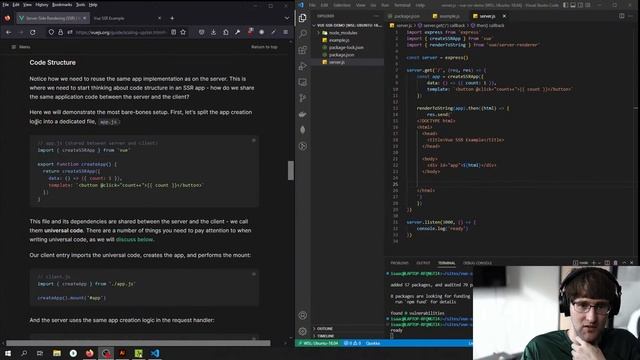Expand the TIMELINE section
640x360 pixels.
(348, 336)
